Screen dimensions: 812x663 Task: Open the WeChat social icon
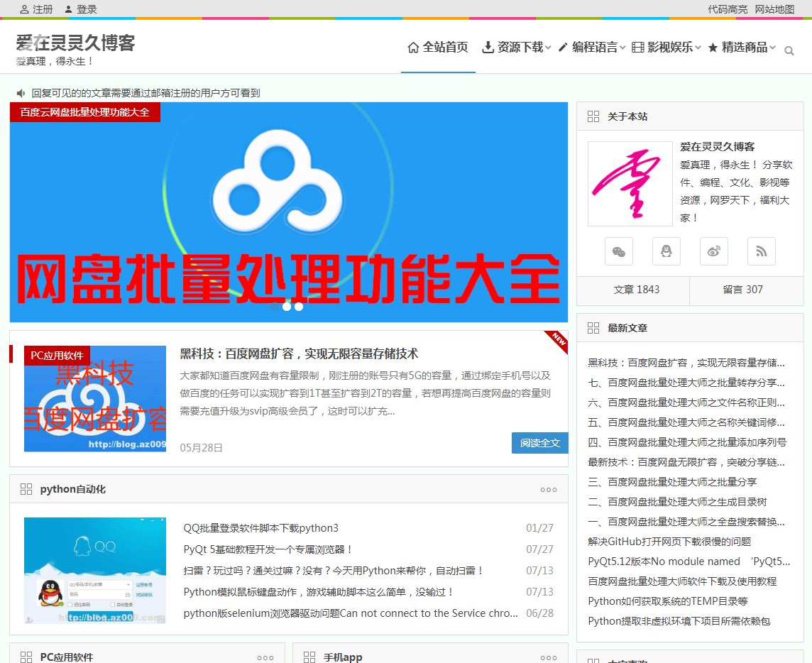(x=619, y=251)
